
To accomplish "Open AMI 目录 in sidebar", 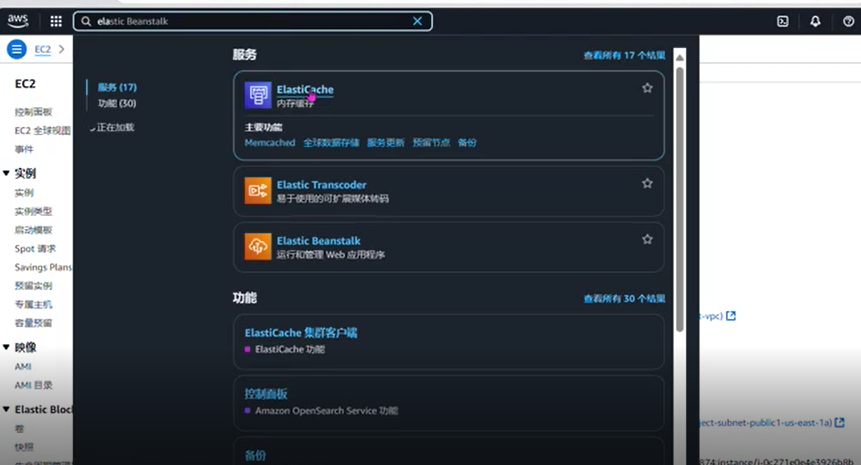I will [33, 385].
